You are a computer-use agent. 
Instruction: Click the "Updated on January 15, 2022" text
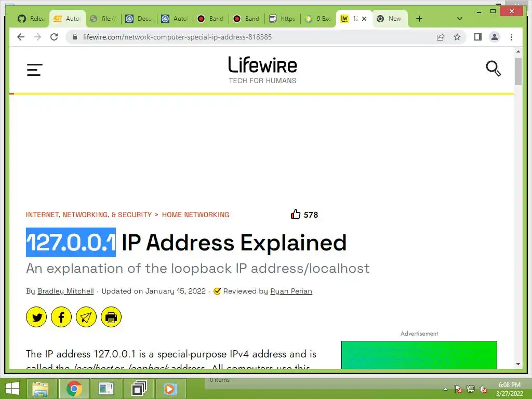coord(154,291)
